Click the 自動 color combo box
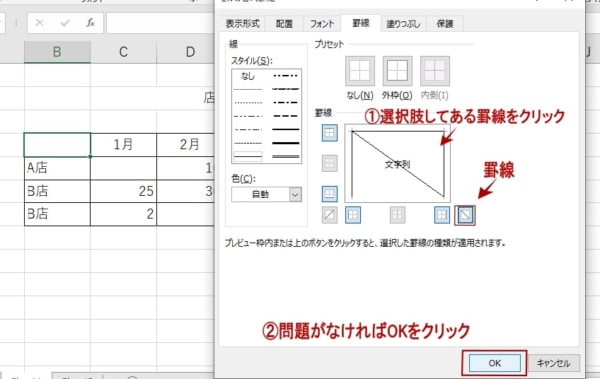600x379 pixels. coord(266,194)
